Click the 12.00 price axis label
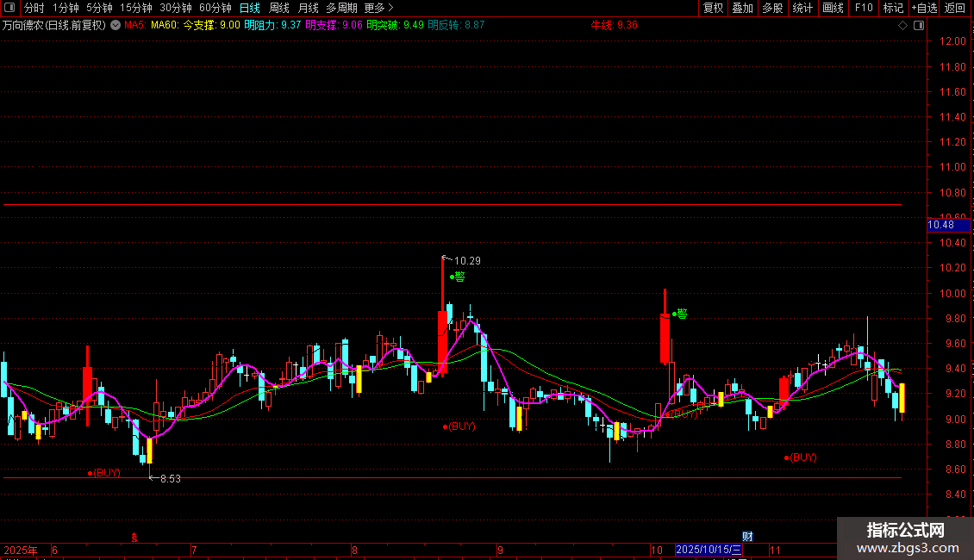 pyautogui.click(x=952, y=41)
